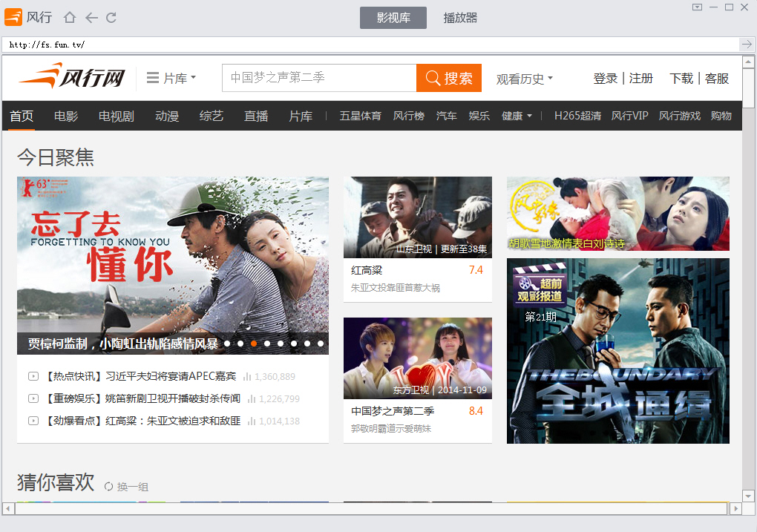Select 电视剧 in the navigation bar
The width and height of the screenshot is (757, 532).
(x=117, y=116)
